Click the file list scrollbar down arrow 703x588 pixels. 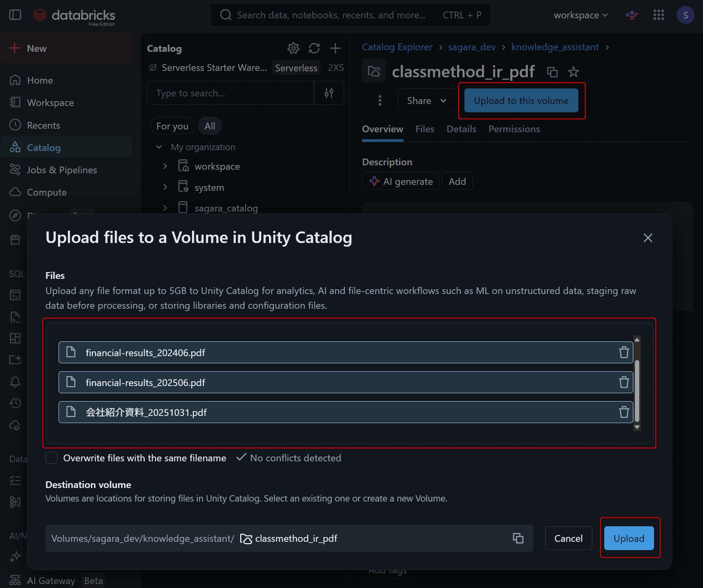pyautogui.click(x=637, y=427)
